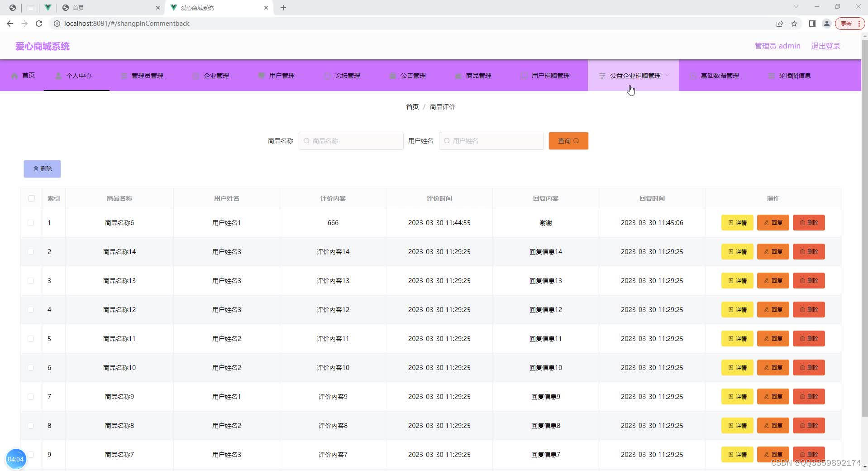Viewport: 868px width, 471px height.
Task: Open the tab search chevron in title bar
Action: pos(796,7)
